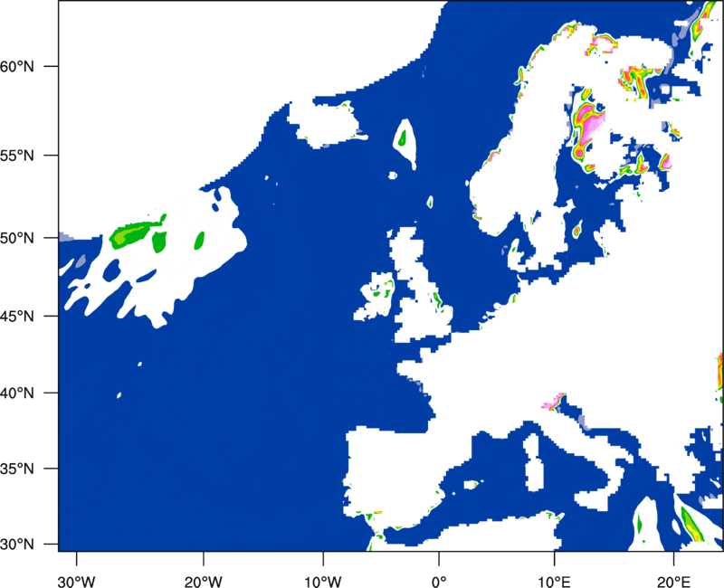Click the 45°N latitude label
724x588 pixels.
click(x=17, y=316)
